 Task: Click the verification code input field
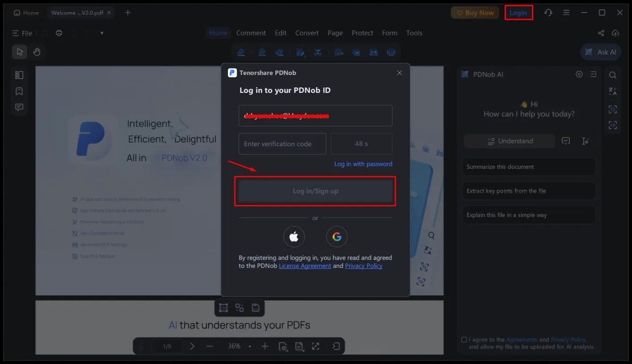tap(282, 144)
